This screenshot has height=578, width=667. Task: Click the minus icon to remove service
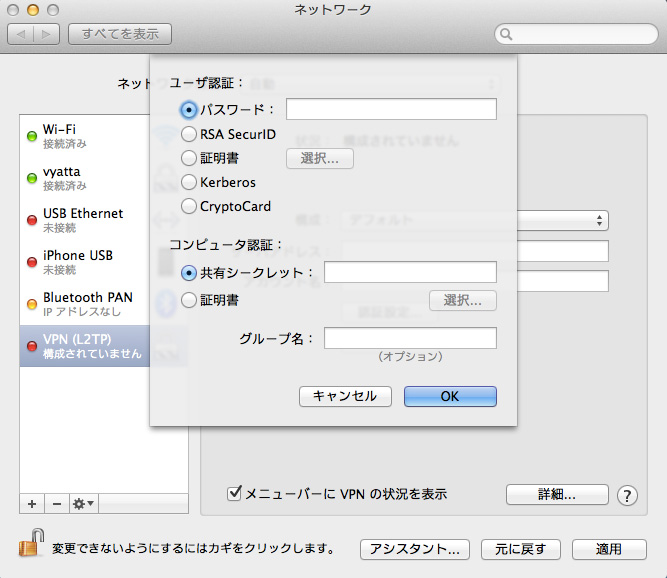pyautogui.click(x=56, y=502)
